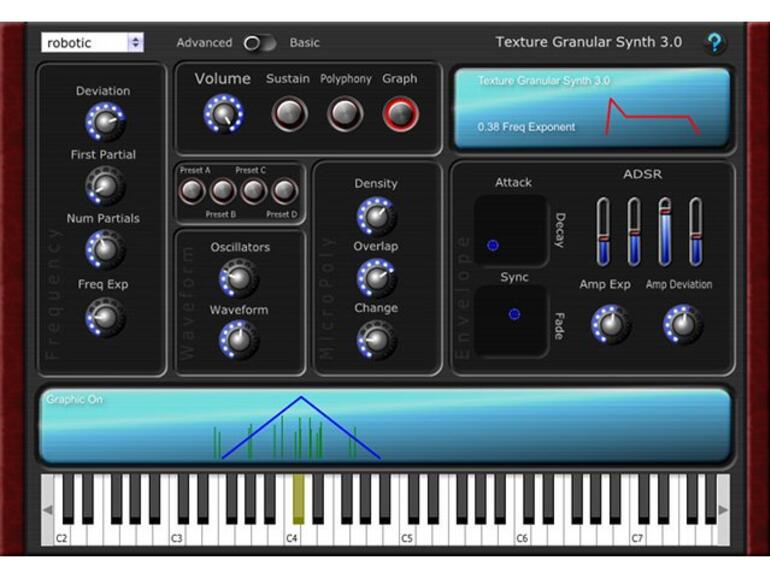This screenshot has width=770, height=578.
Task: Toggle the Sustain button
Action: tap(290, 114)
